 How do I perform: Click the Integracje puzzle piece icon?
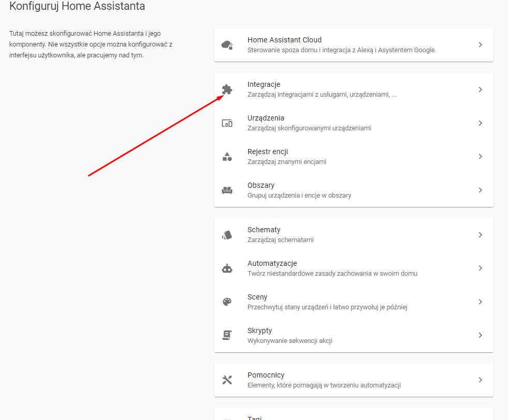[227, 89]
